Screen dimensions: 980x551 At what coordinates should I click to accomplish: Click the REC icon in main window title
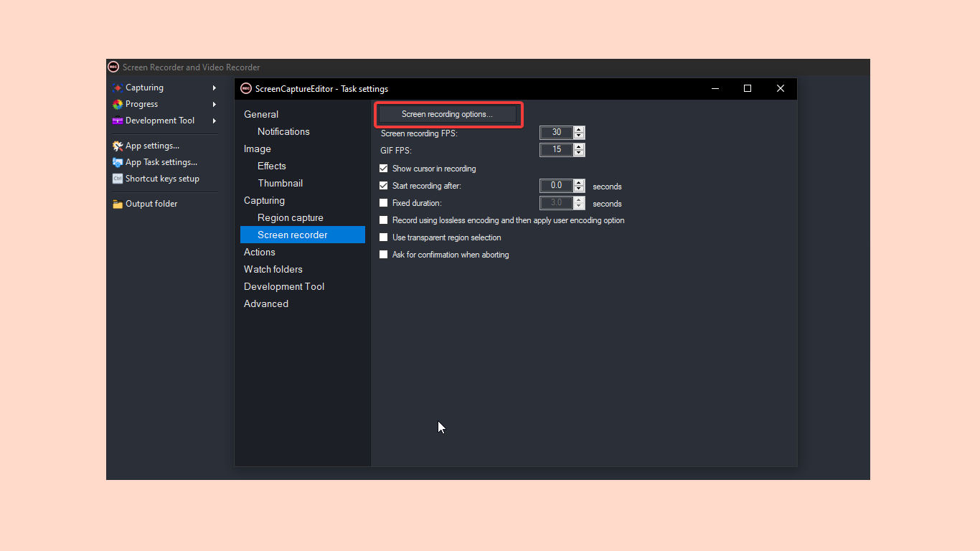(113, 67)
